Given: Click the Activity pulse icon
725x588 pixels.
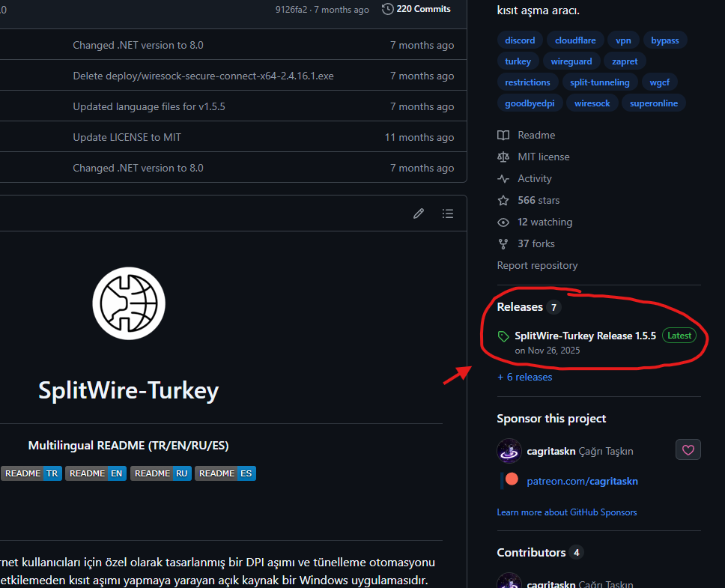Looking at the screenshot, I should point(503,178).
